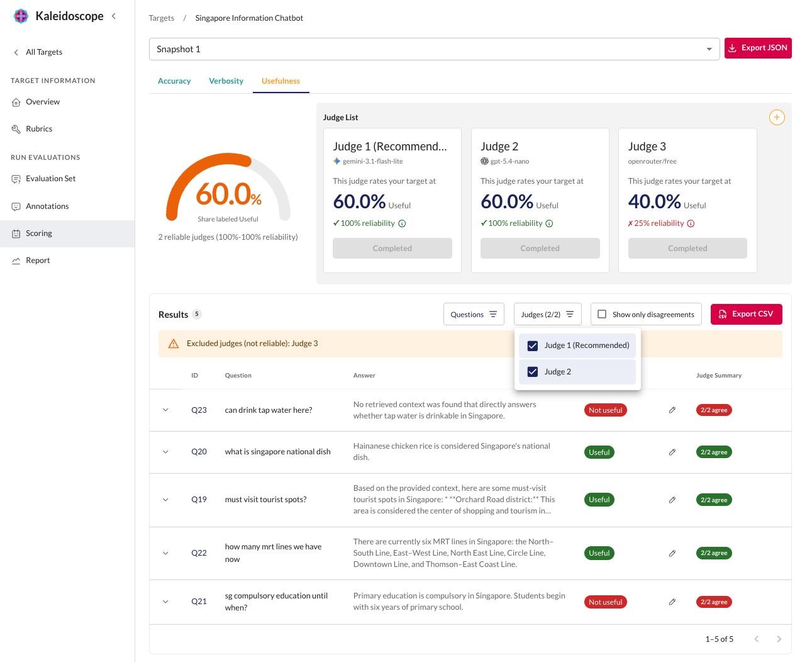This screenshot has width=812, height=662.
Task: Go back to All Targets
Action: click(38, 52)
